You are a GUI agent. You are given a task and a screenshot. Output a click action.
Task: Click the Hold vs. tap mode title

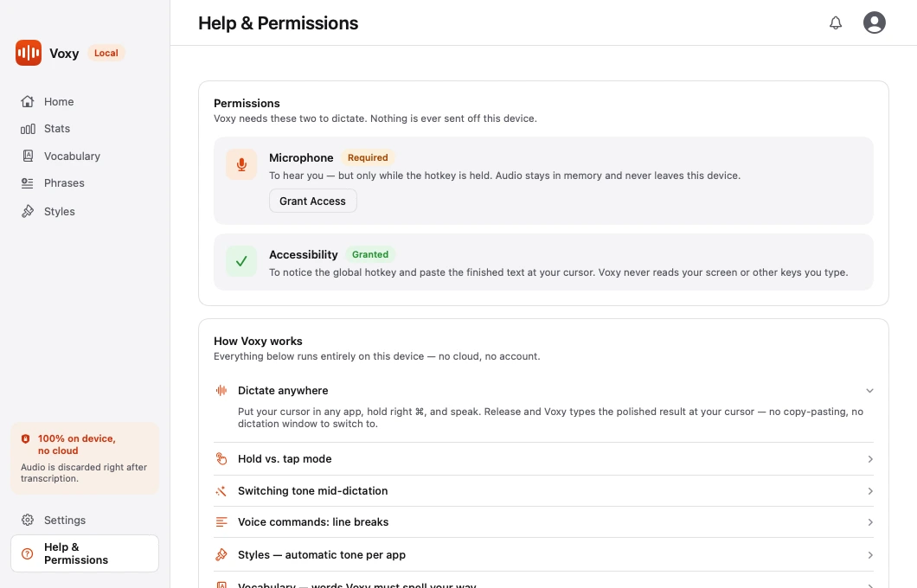pos(285,459)
